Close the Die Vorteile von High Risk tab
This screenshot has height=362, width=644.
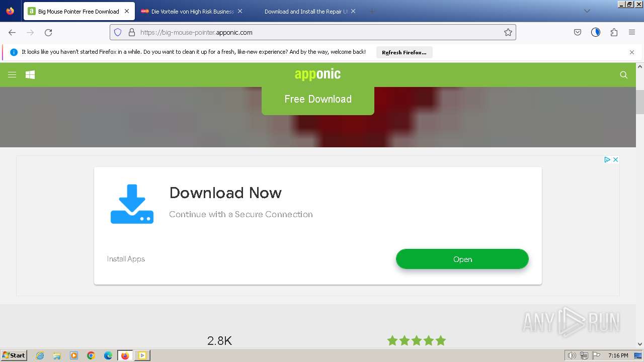(x=240, y=11)
